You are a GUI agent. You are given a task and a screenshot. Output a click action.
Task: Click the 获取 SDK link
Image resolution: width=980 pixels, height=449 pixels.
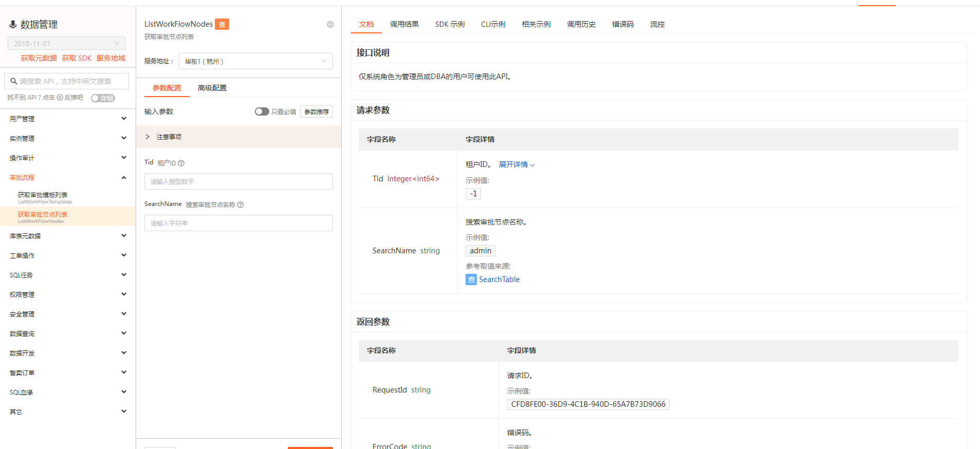tap(77, 58)
